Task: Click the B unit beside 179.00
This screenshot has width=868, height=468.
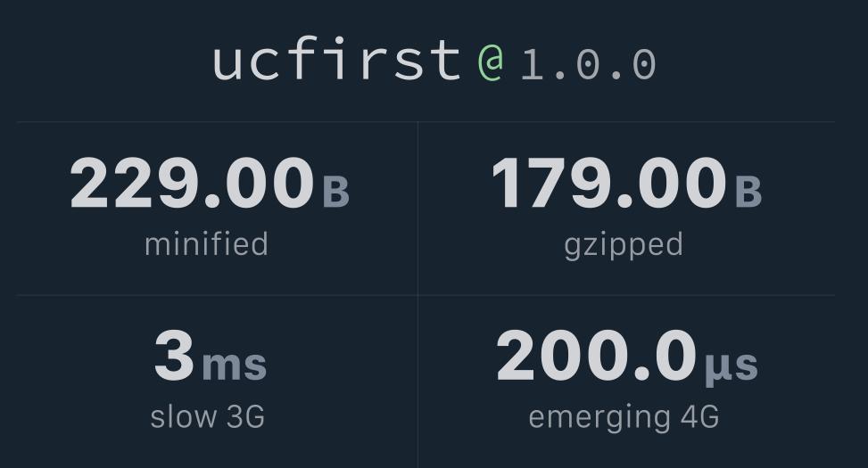Action: [x=748, y=192]
